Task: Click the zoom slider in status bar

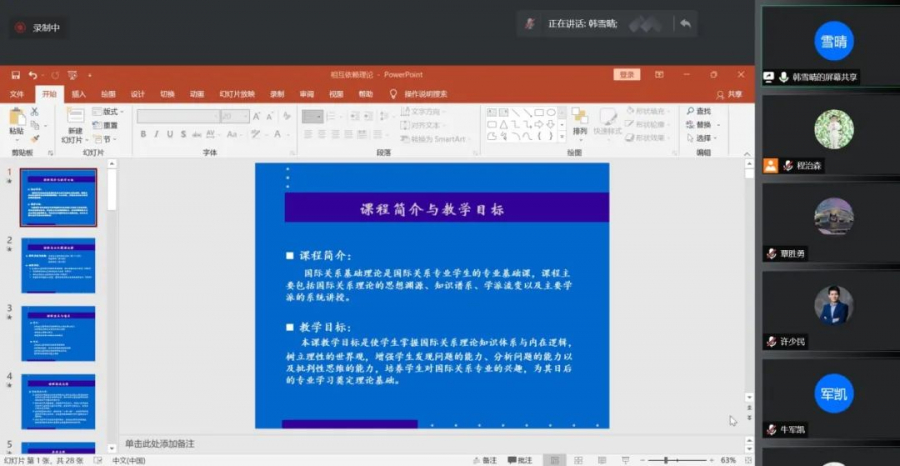Action: point(666,460)
